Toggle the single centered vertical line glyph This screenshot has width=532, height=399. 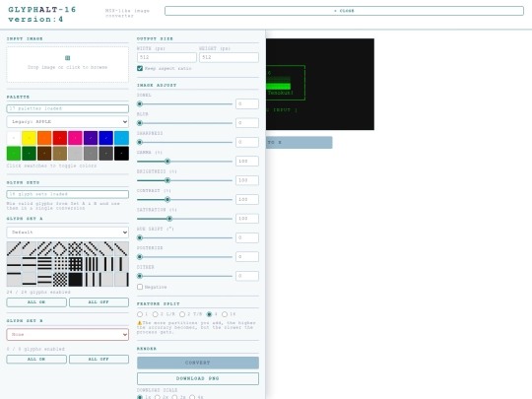pos(121,264)
